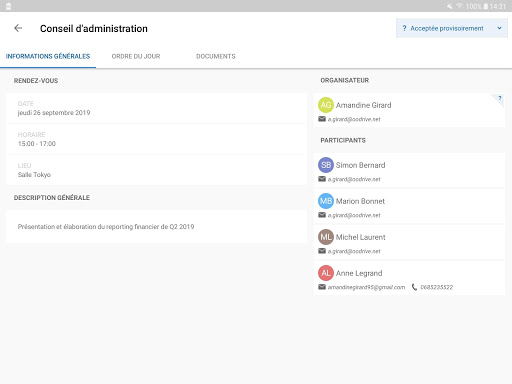Click Simon Bernard's SB avatar

coord(326,165)
